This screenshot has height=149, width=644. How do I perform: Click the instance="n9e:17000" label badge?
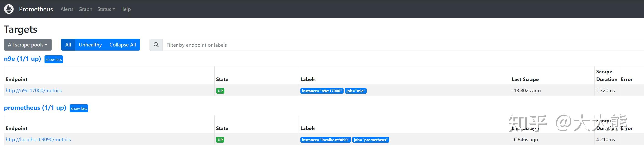coord(322,91)
